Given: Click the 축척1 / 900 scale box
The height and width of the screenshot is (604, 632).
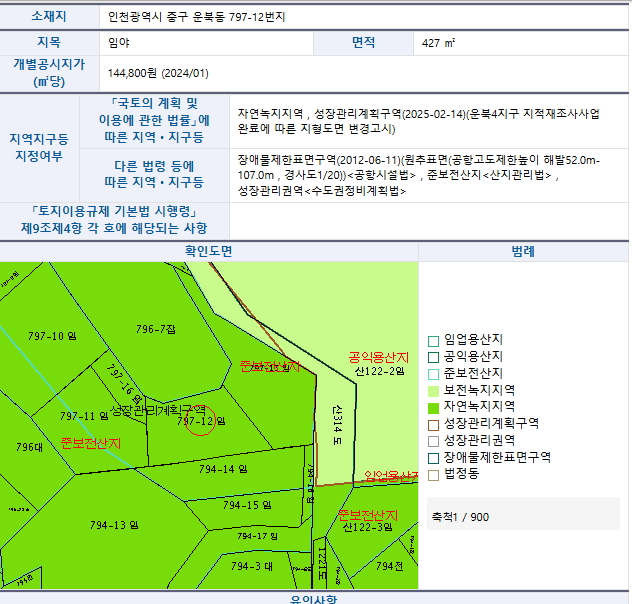Looking at the screenshot, I should (523, 513).
